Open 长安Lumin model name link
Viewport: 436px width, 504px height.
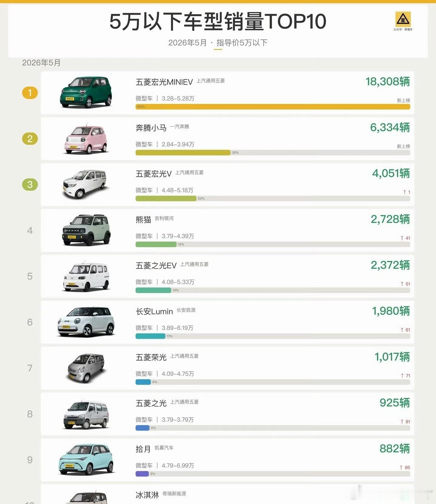pyautogui.click(x=154, y=312)
